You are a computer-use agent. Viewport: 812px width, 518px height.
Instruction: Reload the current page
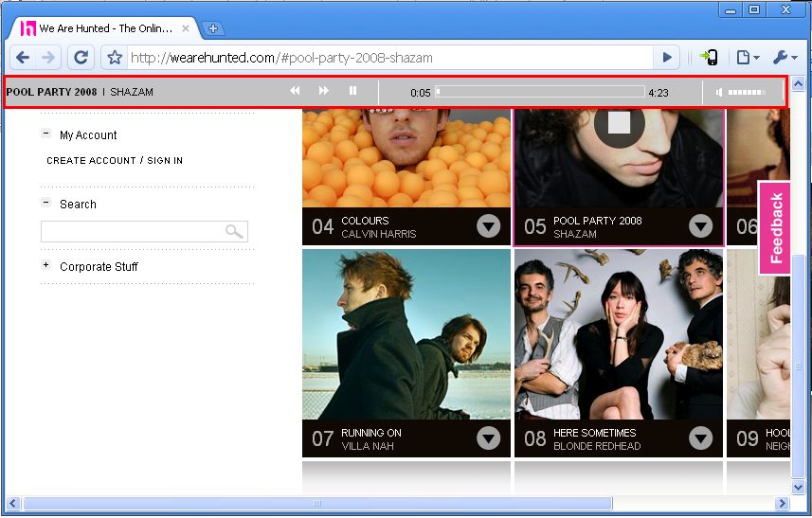(81, 58)
